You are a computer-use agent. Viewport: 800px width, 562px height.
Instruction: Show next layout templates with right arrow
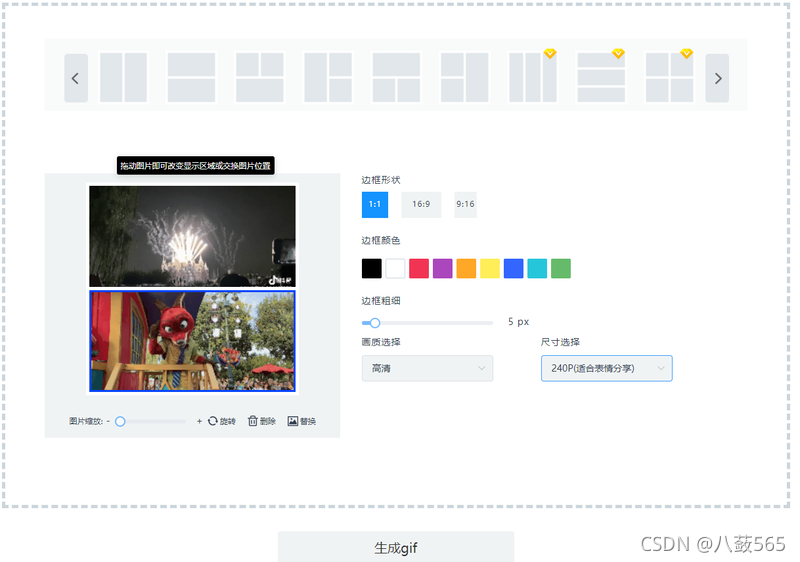717,78
